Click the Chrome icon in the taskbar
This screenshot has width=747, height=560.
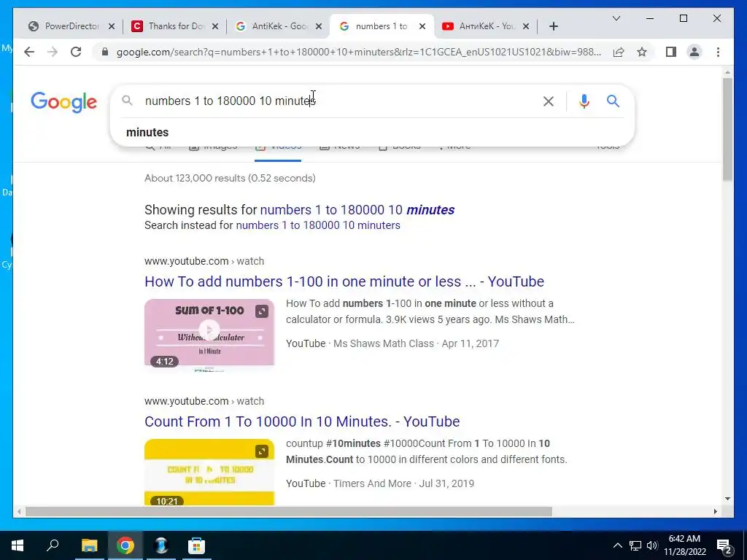(x=125, y=545)
